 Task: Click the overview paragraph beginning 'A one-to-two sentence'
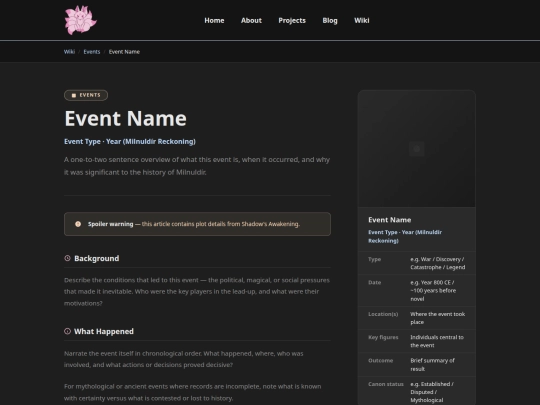[197, 166]
